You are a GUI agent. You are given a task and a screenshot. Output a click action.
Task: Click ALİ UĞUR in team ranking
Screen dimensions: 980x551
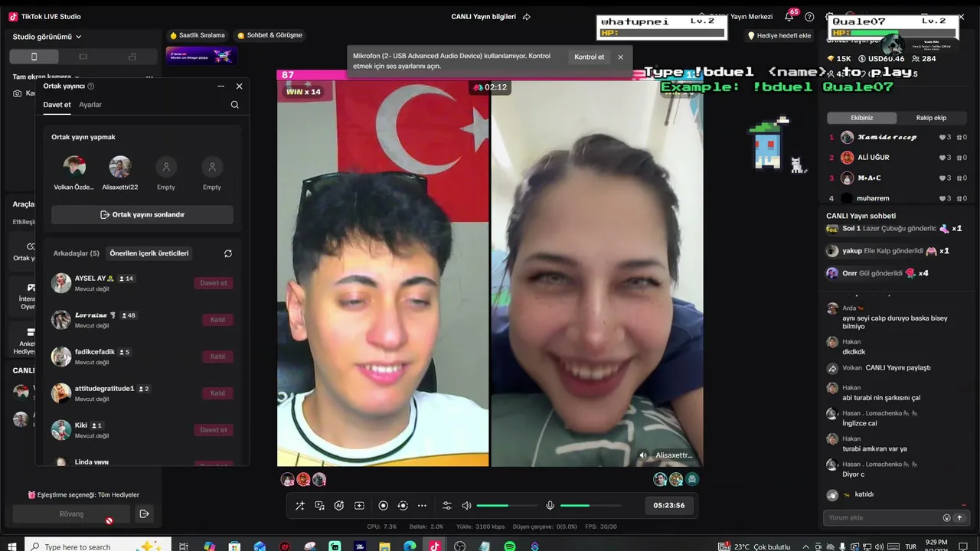(874, 158)
